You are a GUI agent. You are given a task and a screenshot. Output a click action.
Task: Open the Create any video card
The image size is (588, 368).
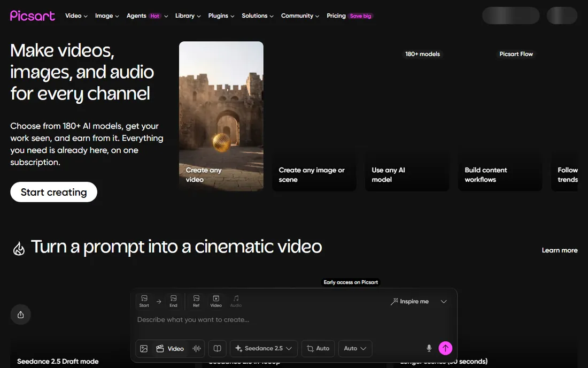221,116
